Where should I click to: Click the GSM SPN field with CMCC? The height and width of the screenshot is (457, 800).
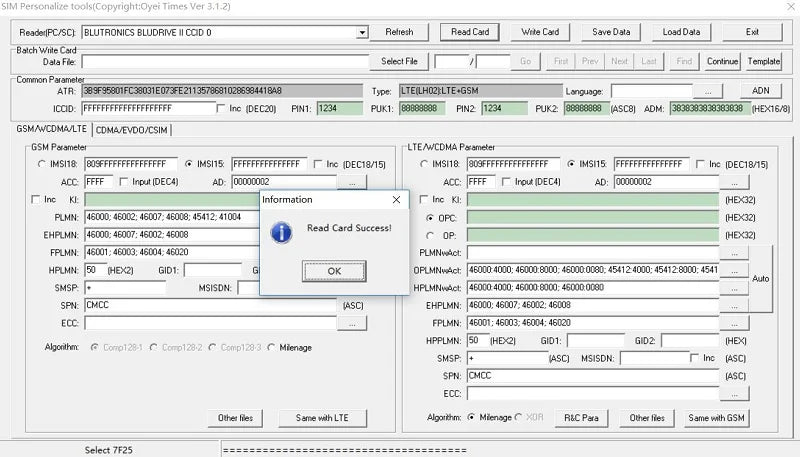(x=210, y=306)
